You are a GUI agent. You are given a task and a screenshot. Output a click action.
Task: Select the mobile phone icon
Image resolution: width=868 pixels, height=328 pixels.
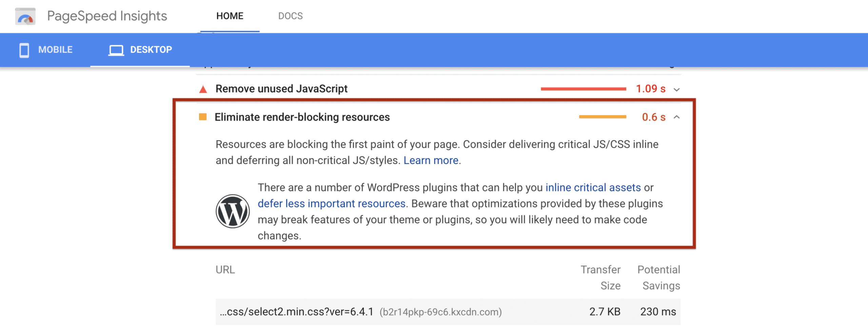coord(24,49)
